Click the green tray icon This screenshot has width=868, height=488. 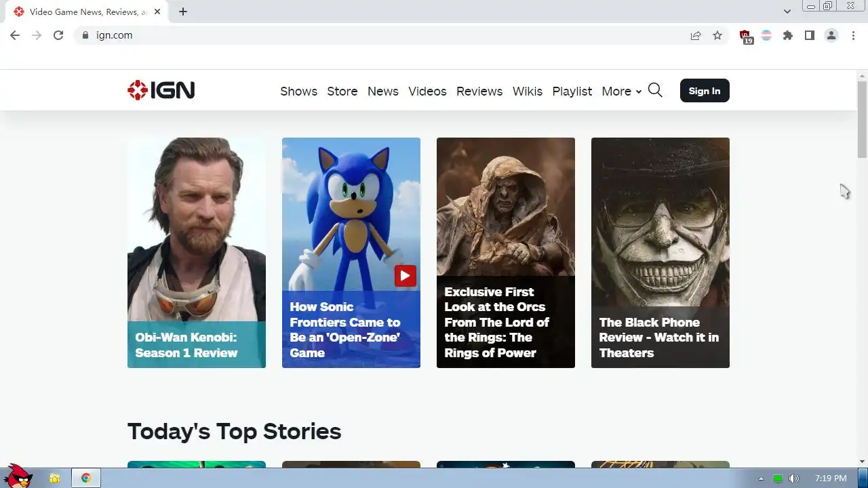(x=778, y=479)
